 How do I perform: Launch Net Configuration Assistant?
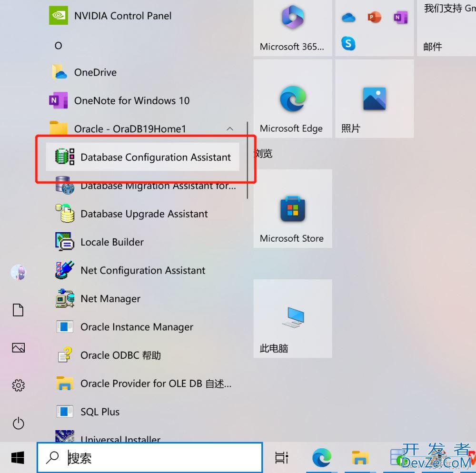click(143, 270)
